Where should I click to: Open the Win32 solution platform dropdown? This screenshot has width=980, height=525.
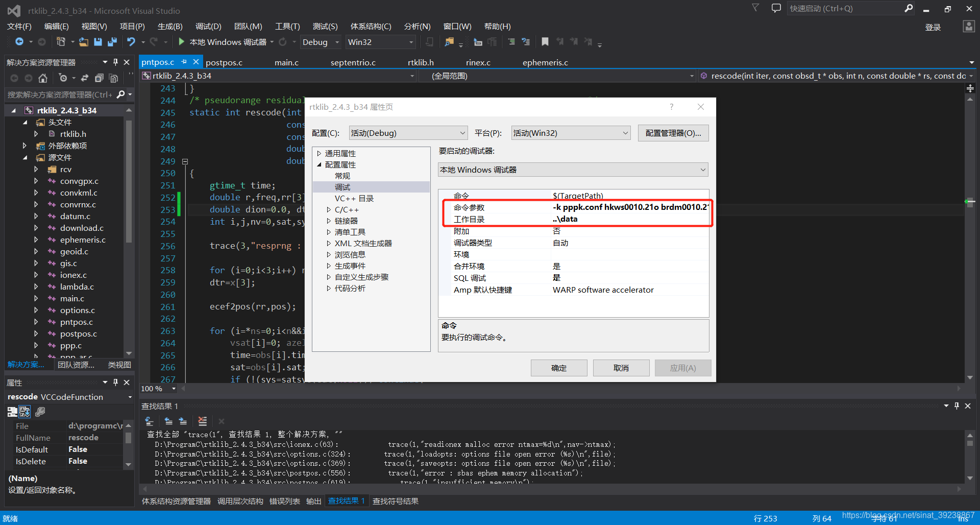pyautogui.click(x=381, y=42)
